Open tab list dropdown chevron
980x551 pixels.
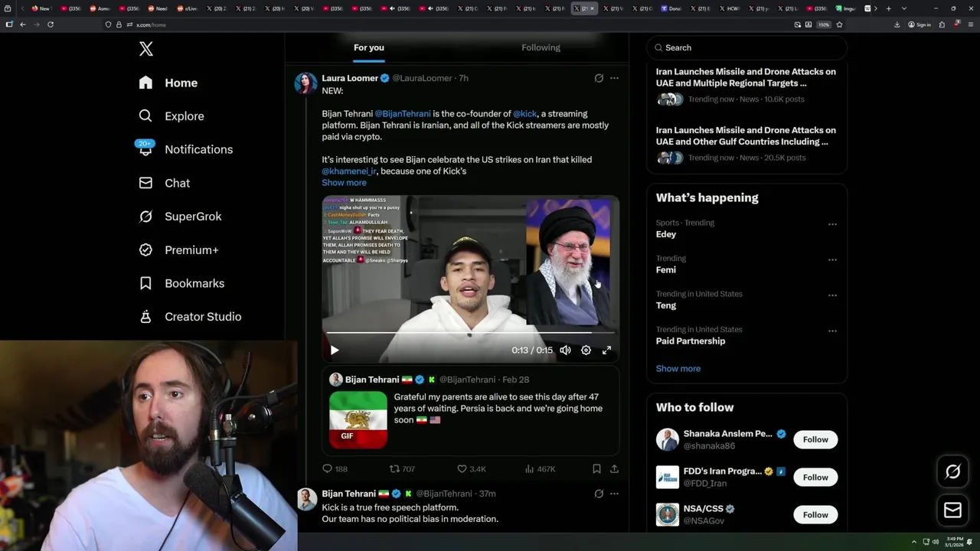pyautogui.click(x=904, y=8)
